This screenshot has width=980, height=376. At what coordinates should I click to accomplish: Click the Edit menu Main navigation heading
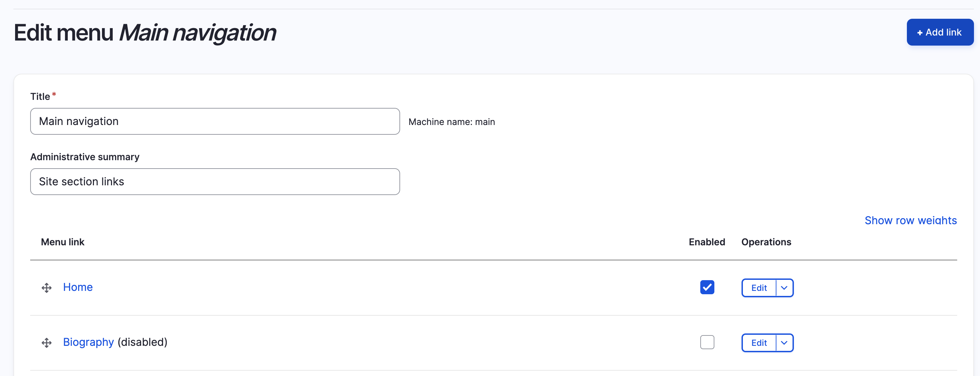coord(145,33)
